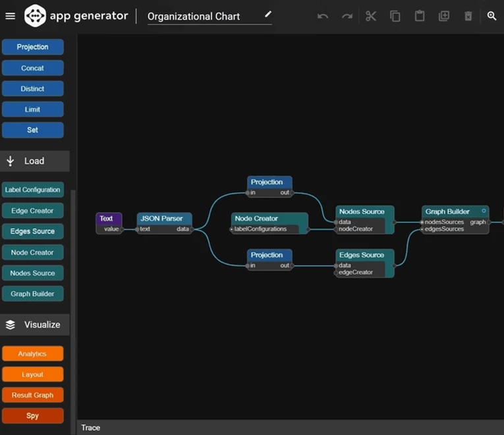Select the Projection palette button
The image size is (504, 435).
pos(33,47)
